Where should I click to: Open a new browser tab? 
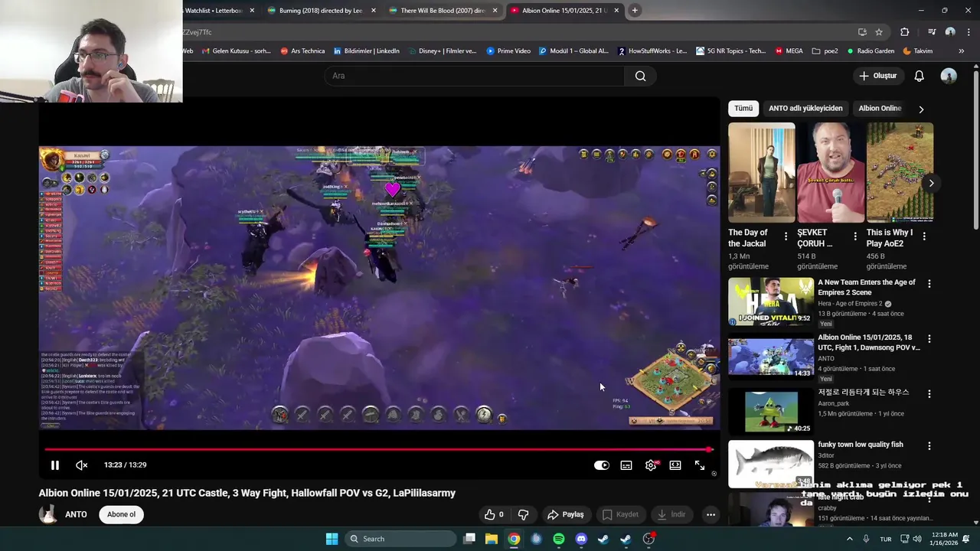tap(635, 11)
